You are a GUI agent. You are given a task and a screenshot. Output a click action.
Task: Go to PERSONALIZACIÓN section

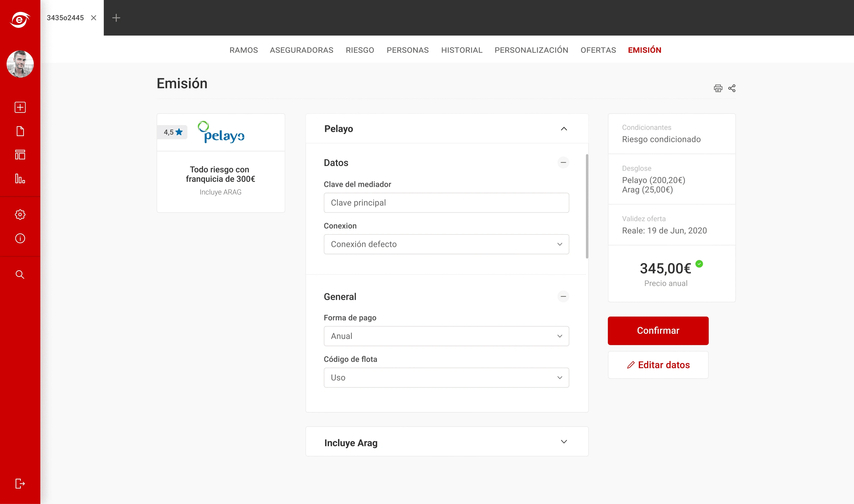[x=531, y=50]
